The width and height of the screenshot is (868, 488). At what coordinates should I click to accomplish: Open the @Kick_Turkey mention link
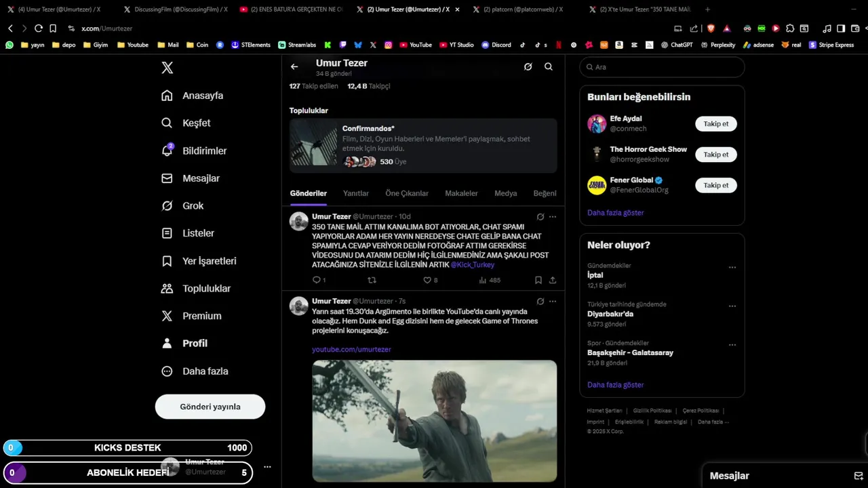pos(473,265)
